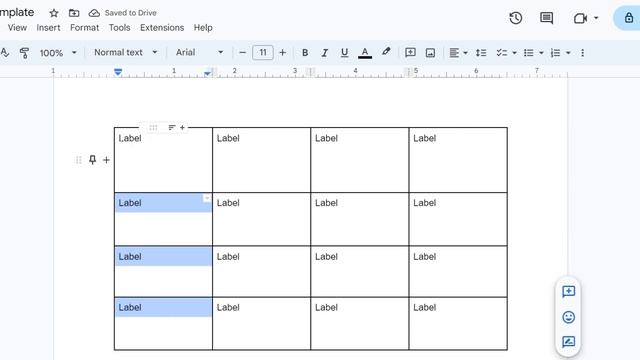
Task: Open the highlight color pen
Action: 386,52
